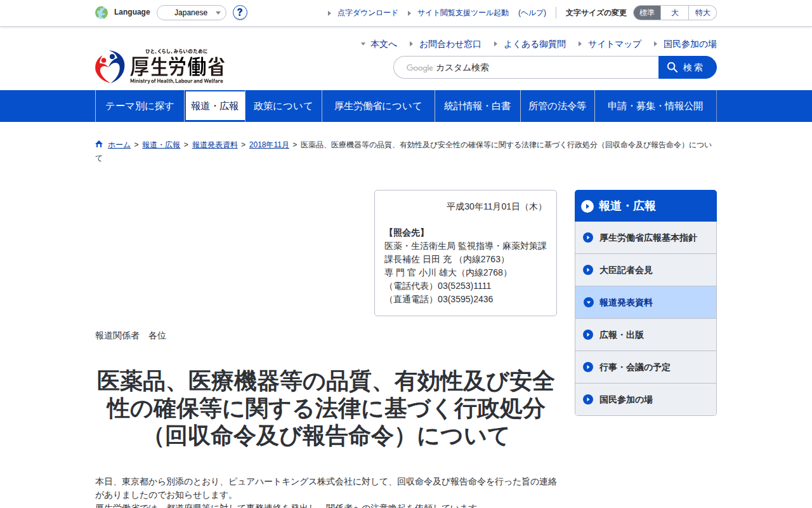
Task: Open the question mark help icon
Action: pyautogui.click(x=240, y=13)
